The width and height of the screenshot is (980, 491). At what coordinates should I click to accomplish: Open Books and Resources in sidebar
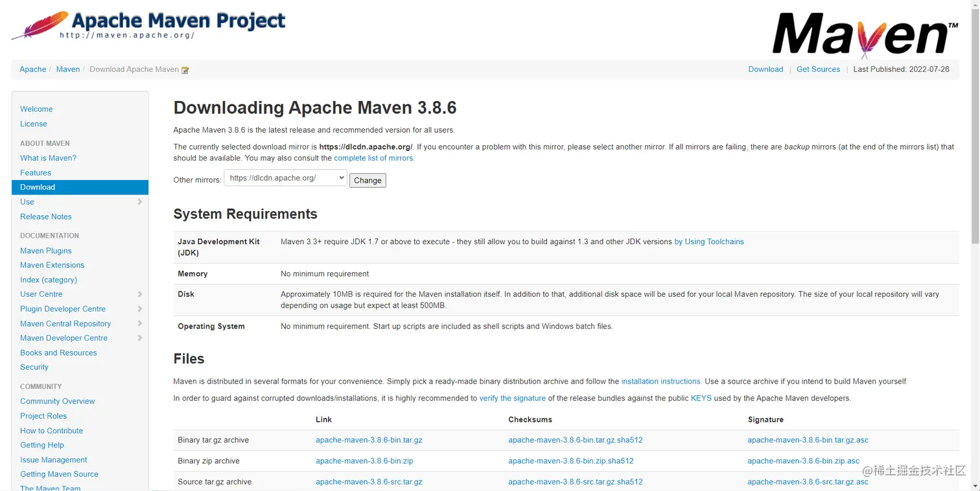click(x=58, y=353)
